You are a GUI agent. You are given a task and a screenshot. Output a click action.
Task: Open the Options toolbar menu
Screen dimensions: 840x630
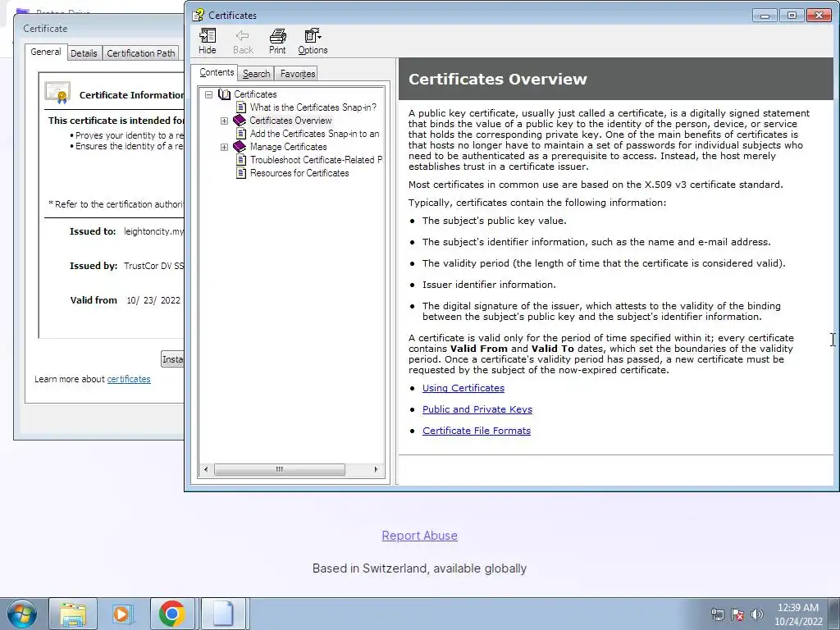(313, 42)
